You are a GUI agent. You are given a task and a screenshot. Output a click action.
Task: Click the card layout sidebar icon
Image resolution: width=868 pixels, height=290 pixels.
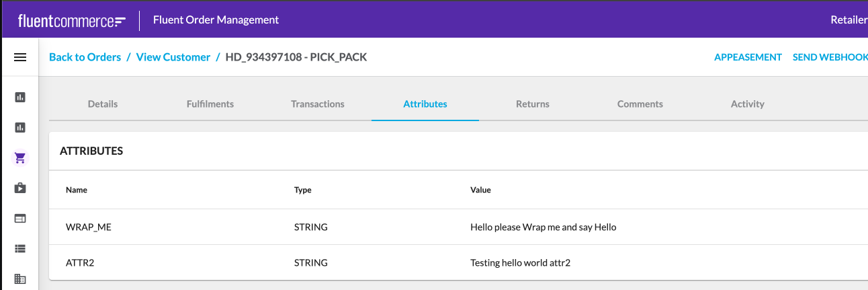(x=20, y=218)
